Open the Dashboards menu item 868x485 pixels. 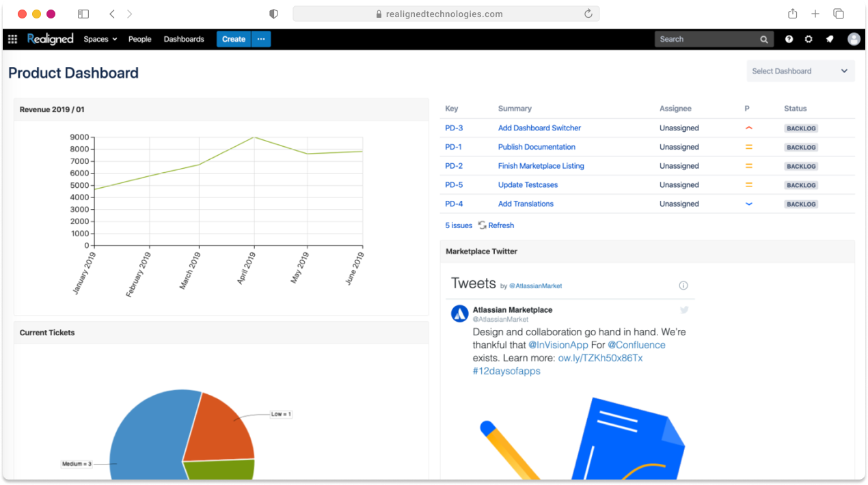pyautogui.click(x=183, y=39)
